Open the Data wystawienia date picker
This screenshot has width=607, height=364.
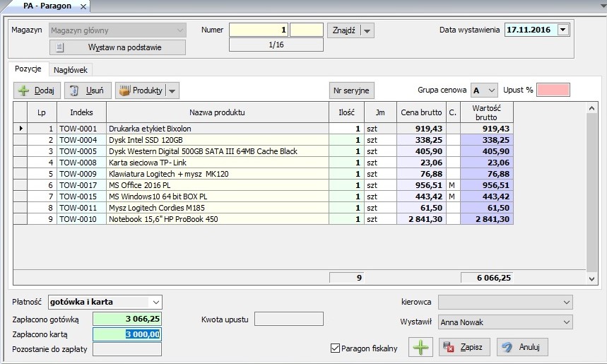(563, 30)
